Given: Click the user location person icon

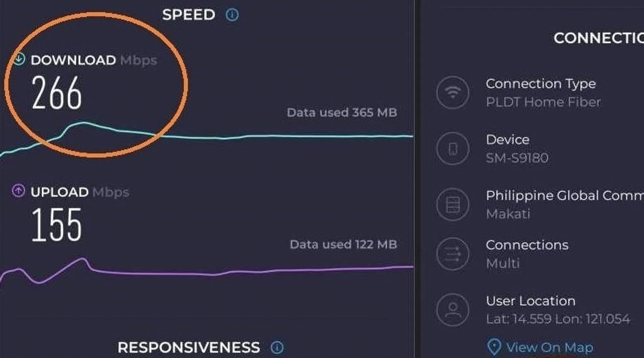Looking at the screenshot, I should point(453,310).
